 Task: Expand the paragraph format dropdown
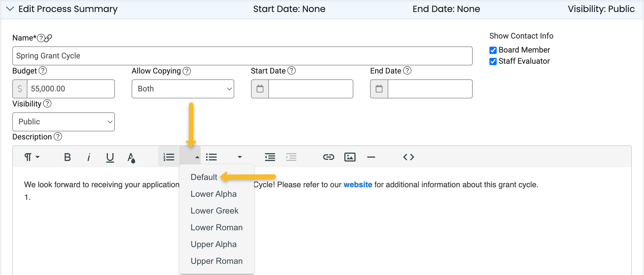32,157
